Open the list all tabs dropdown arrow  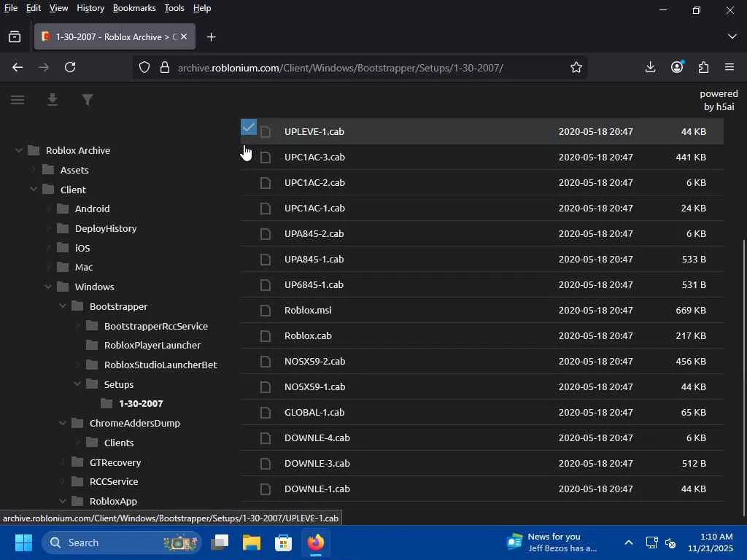pyautogui.click(x=732, y=36)
